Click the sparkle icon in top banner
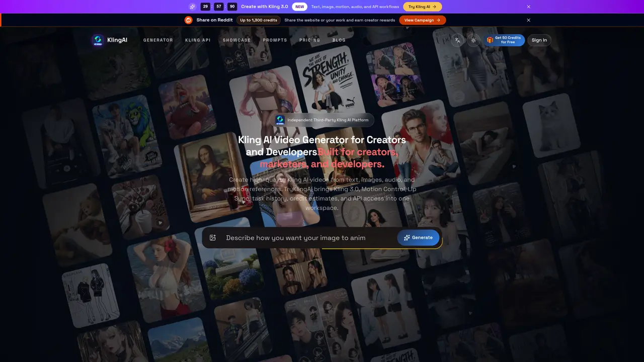This screenshot has width=644, height=362. tap(192, 7)
